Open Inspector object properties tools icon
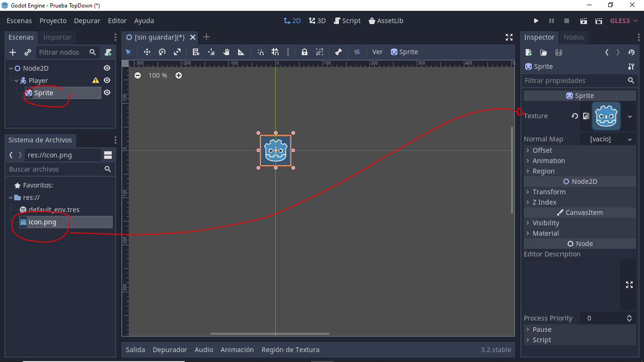This screenshot has height=362, width=644. click(x=631, y=66)
